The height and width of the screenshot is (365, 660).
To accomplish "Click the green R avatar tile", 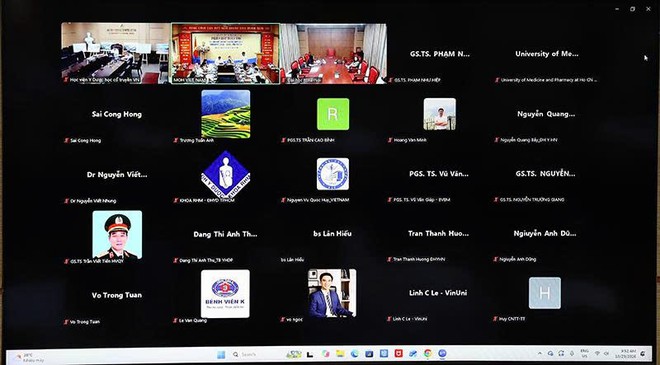I will [333, 114].
